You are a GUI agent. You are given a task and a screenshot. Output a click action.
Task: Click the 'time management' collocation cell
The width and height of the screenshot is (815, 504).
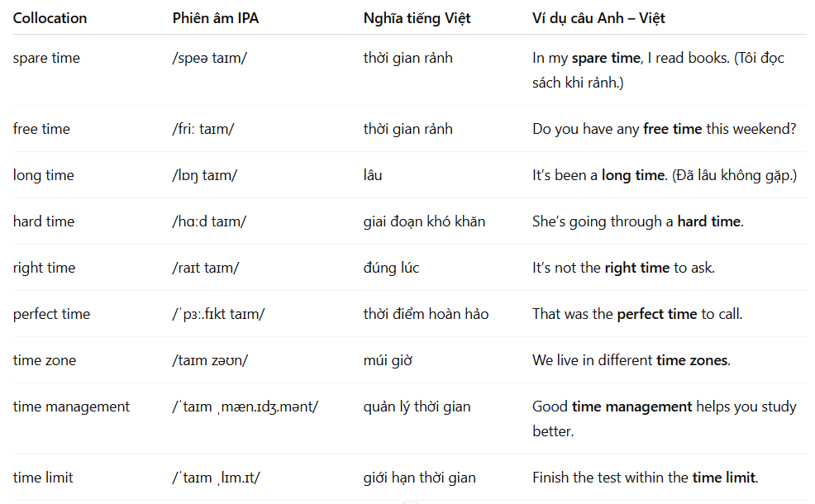tap(71, 407)
